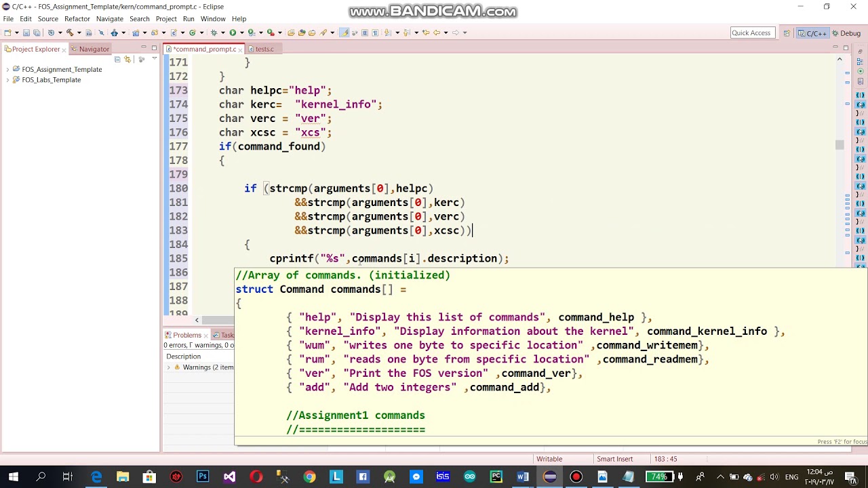
Task: Open the Navigate menu
Action: [x=110, y=19]
